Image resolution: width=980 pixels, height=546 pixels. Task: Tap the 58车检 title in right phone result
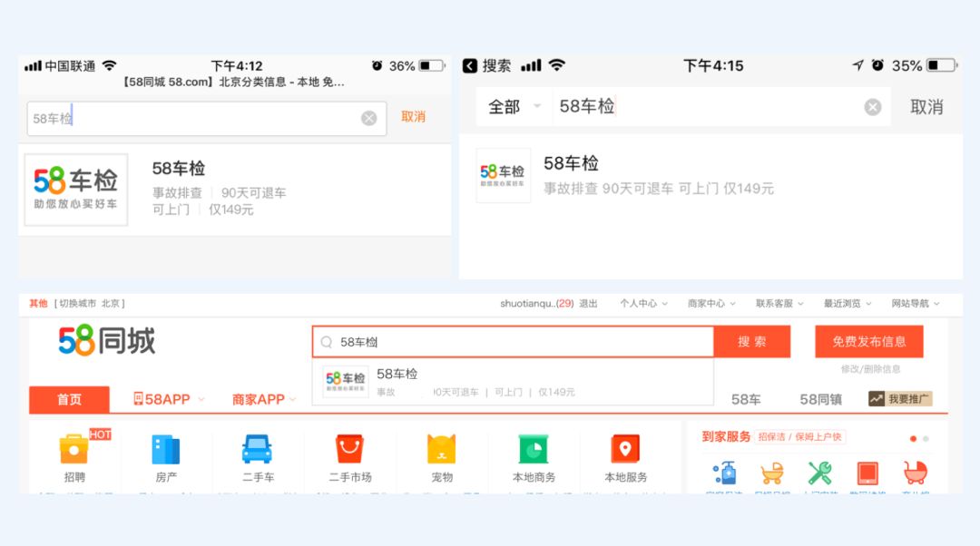[572, 163]
